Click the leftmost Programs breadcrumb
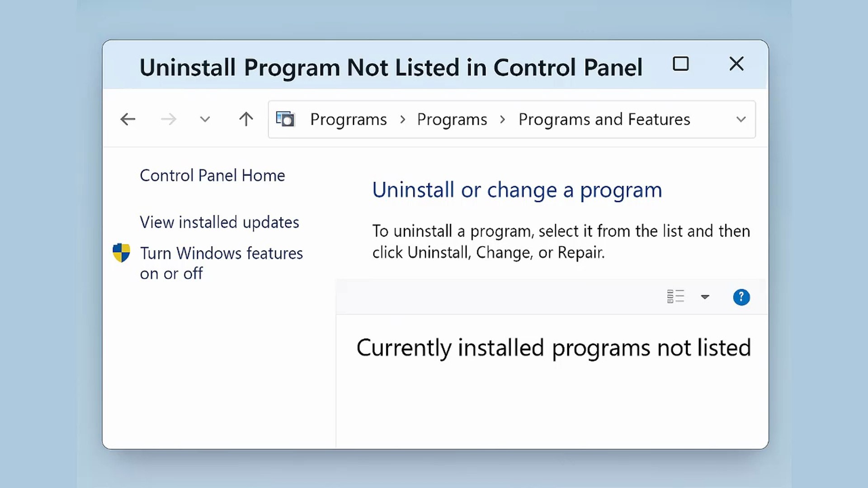Viewport: 868px width, 488px height. (348, 119)
